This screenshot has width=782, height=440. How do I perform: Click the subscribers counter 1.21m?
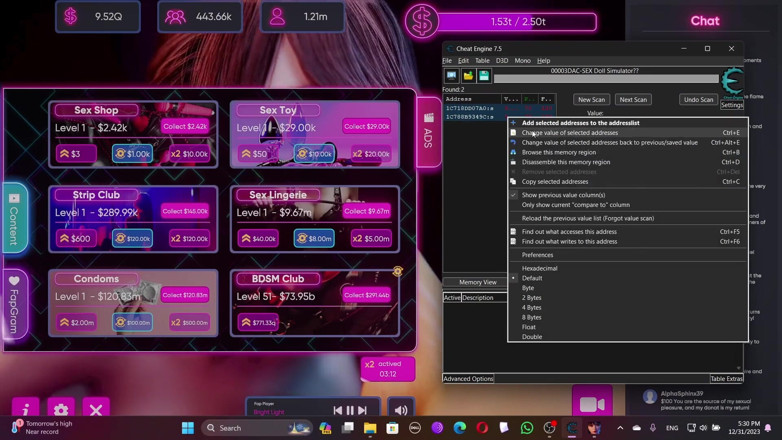[302, 17]
